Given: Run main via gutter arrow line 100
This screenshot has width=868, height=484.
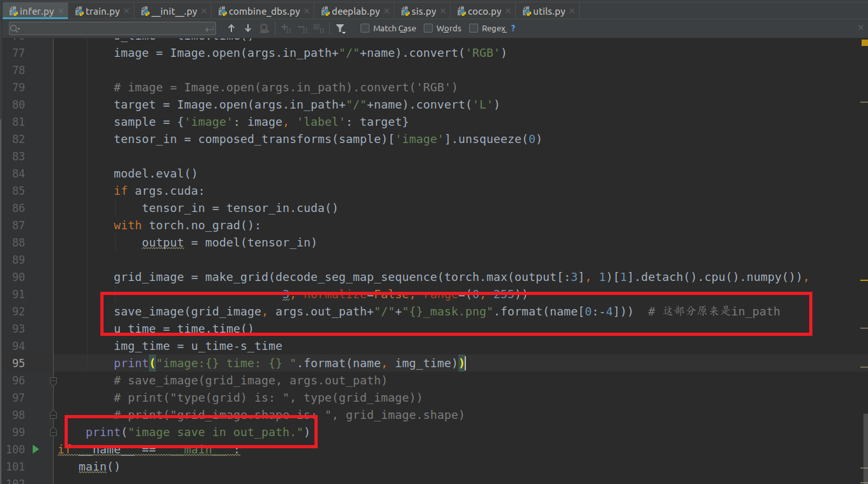Looking at the screenshot, I should (x=36, y=450).
